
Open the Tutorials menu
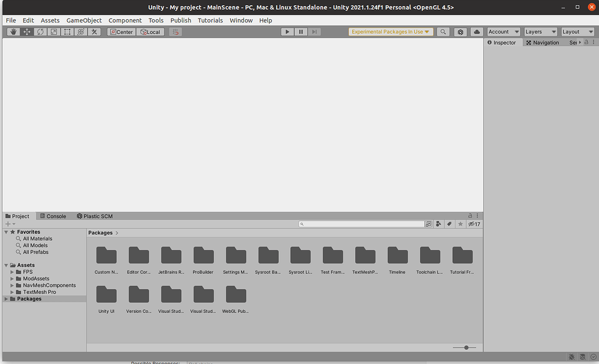click(210, 20)
